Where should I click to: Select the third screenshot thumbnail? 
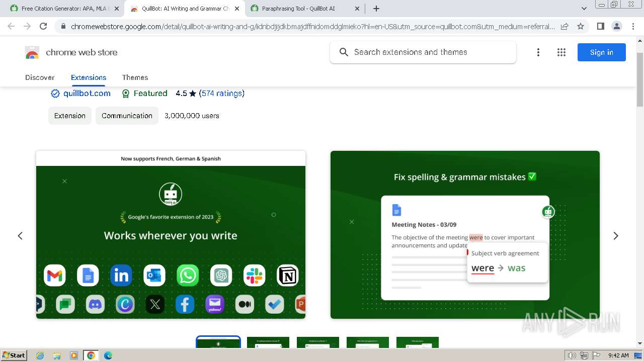pyautogui.click(x=318, y=342)
